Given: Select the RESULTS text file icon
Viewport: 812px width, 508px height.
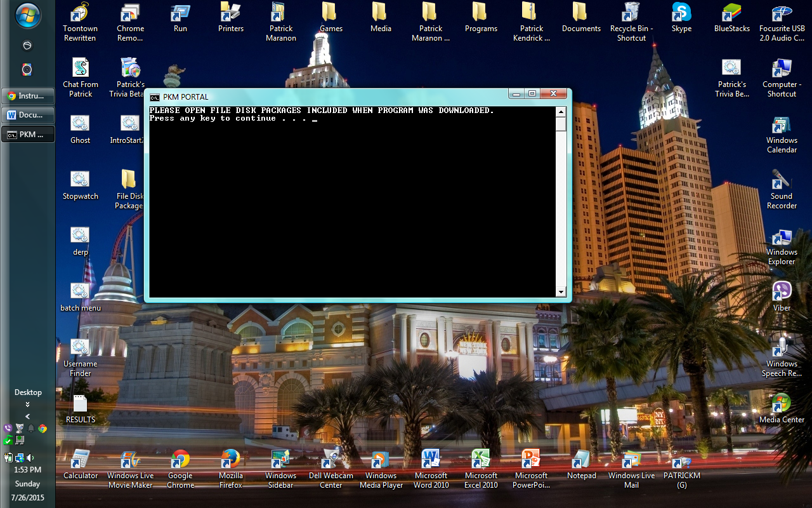Looking at the screenshot, I should pyautogui.click(x=80, y=408).
